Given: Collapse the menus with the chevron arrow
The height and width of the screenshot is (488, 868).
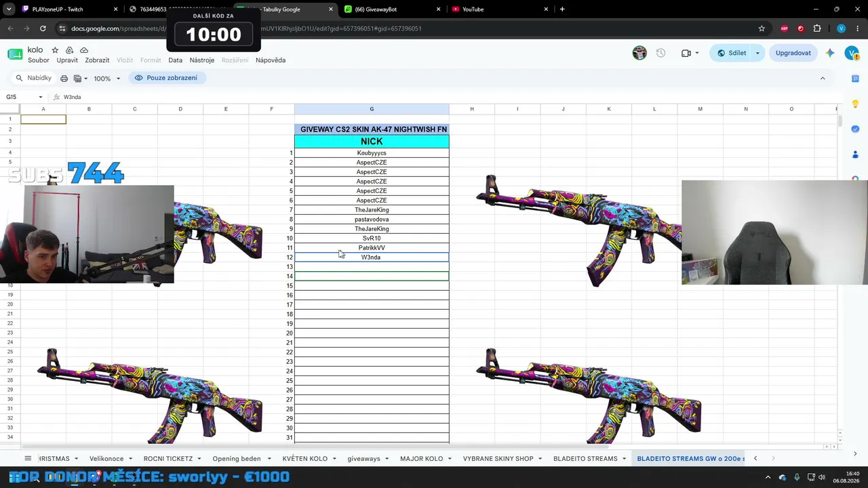Looking at the screenshot, I should click(823, 78).
